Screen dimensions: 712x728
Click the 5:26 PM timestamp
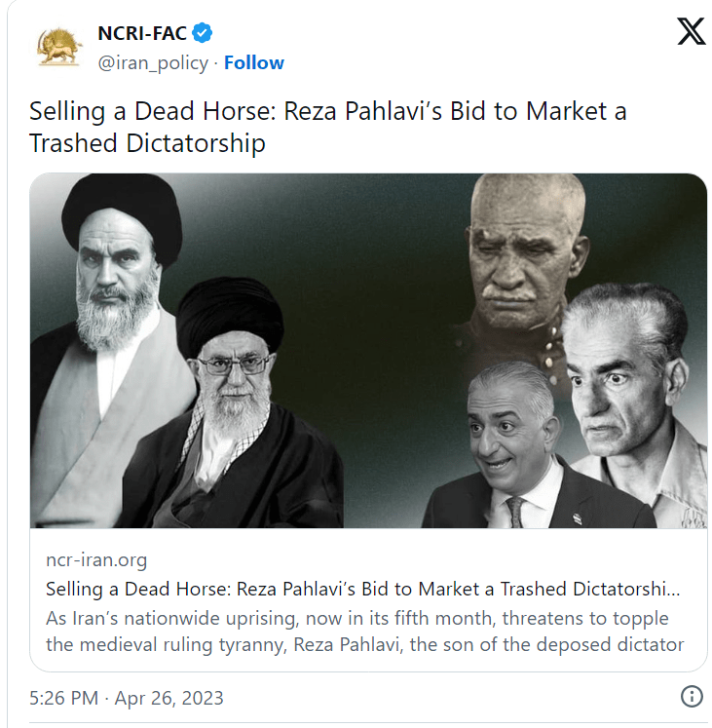64,698
